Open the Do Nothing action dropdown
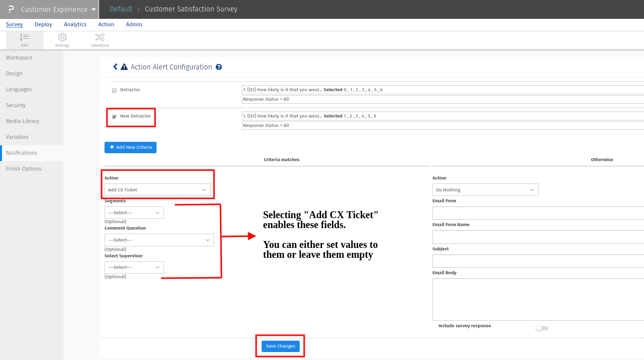 coord(485,190)
